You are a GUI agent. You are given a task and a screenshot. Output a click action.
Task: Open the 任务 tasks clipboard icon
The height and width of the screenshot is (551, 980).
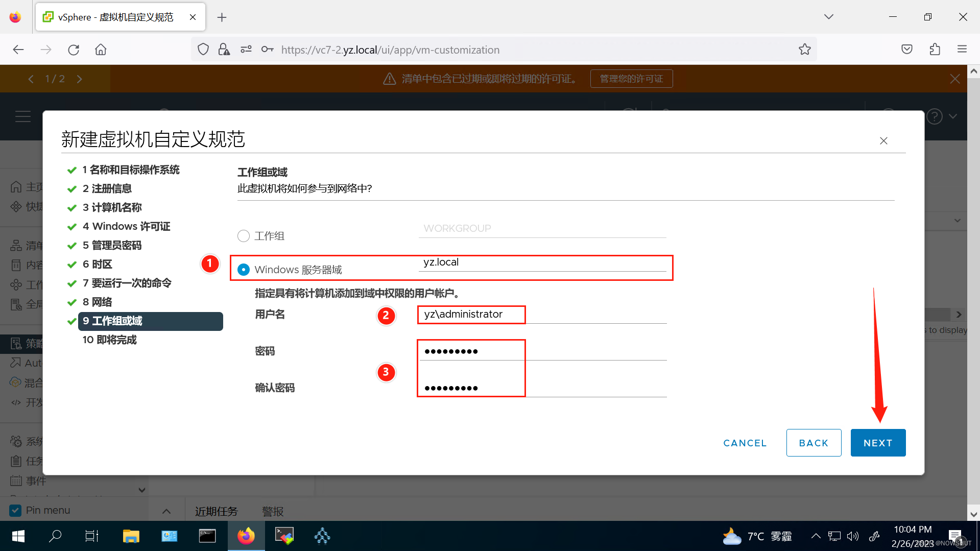point(16,461)
